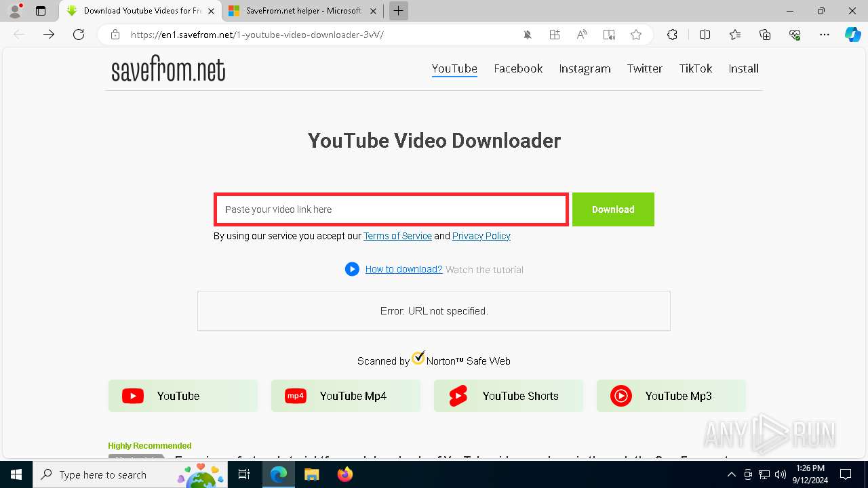Open the Favorites list icon
This screenshot has width=868, height=488.
[735, 35]
